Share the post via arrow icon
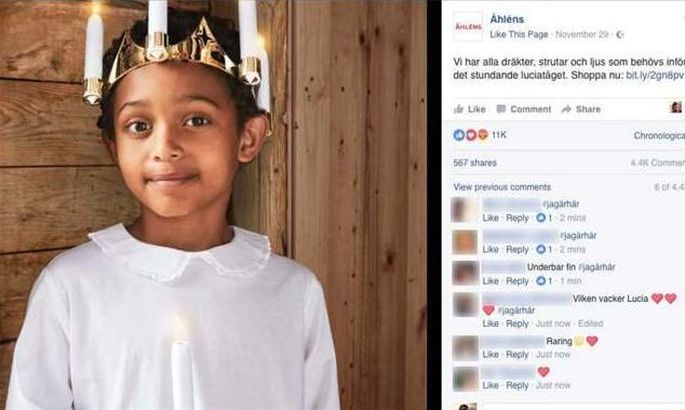 566,109
